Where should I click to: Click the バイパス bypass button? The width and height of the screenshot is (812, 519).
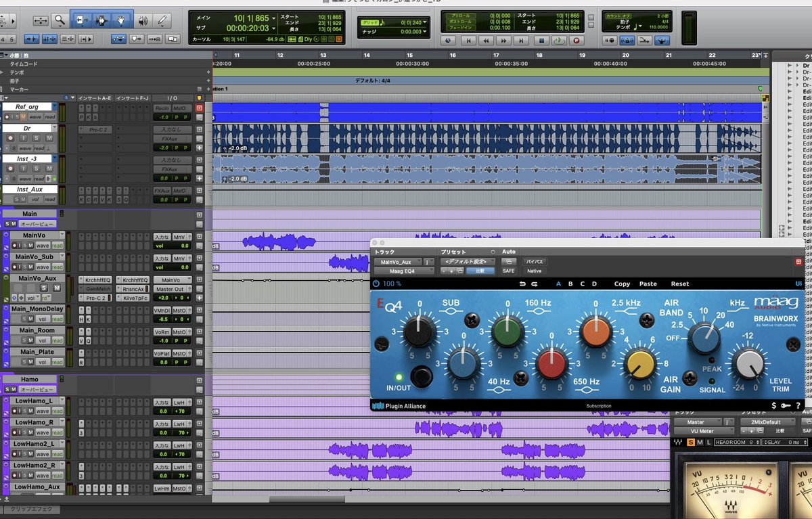tap(535, 261)
